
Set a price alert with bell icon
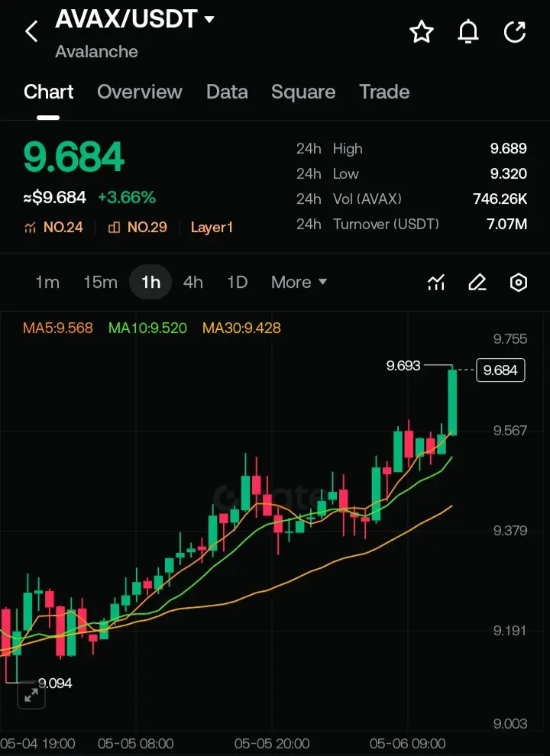pyautogui.click(x=468, y=32)
